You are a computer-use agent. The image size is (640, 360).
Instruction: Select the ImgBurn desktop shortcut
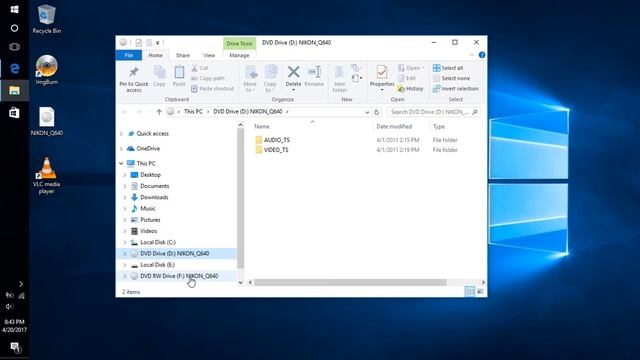click(47, 70)
